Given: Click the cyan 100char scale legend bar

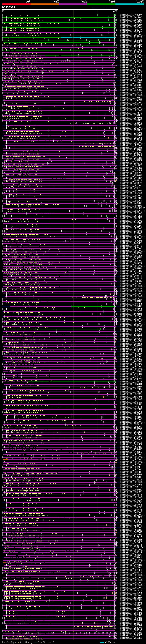Looking at the screenshot, I should (x=102, y=642).
